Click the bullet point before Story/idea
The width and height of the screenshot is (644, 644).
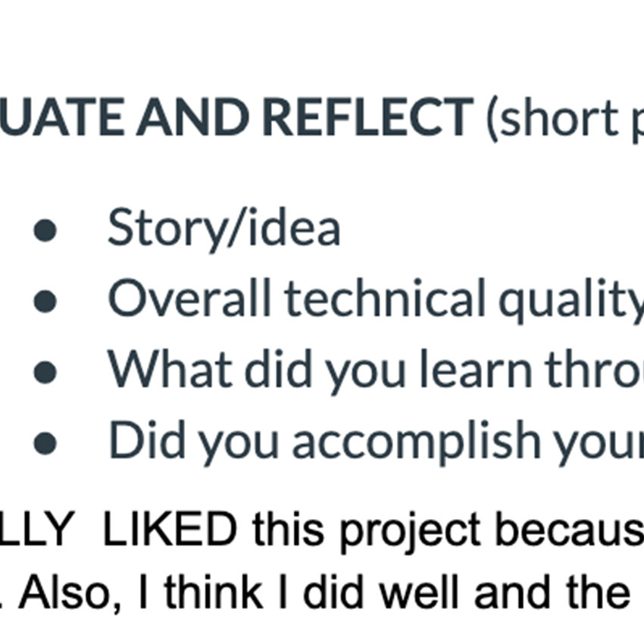45,231
